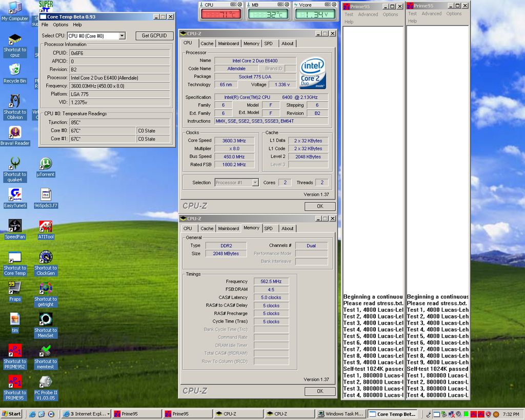Switch to Windows Task Manager in taskbar
The image size is (525, 420).
(341, 414)
